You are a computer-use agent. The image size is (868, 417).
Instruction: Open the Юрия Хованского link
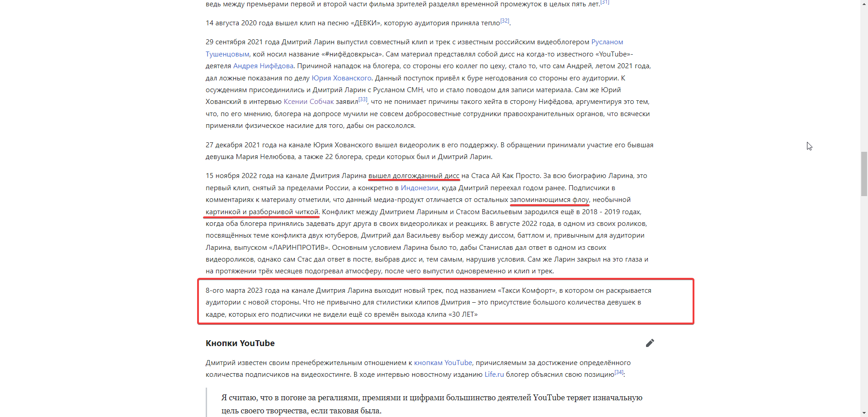(341, 78)
